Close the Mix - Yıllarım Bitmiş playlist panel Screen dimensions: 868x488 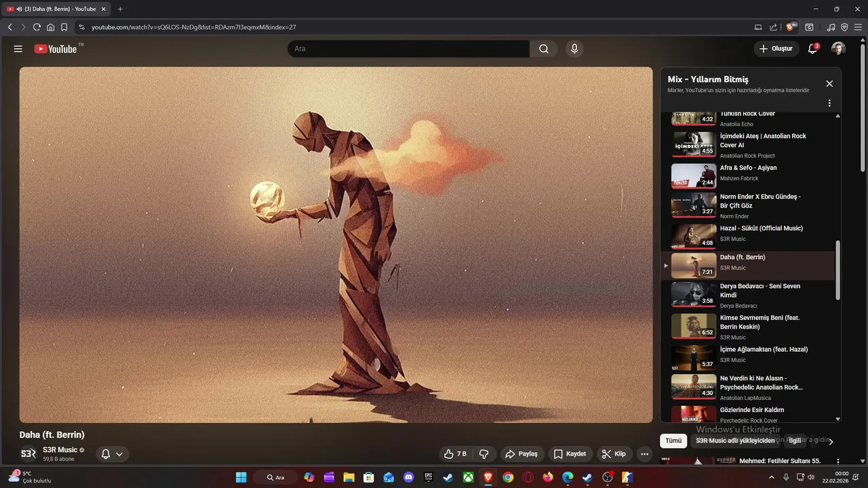click(829, 83)
